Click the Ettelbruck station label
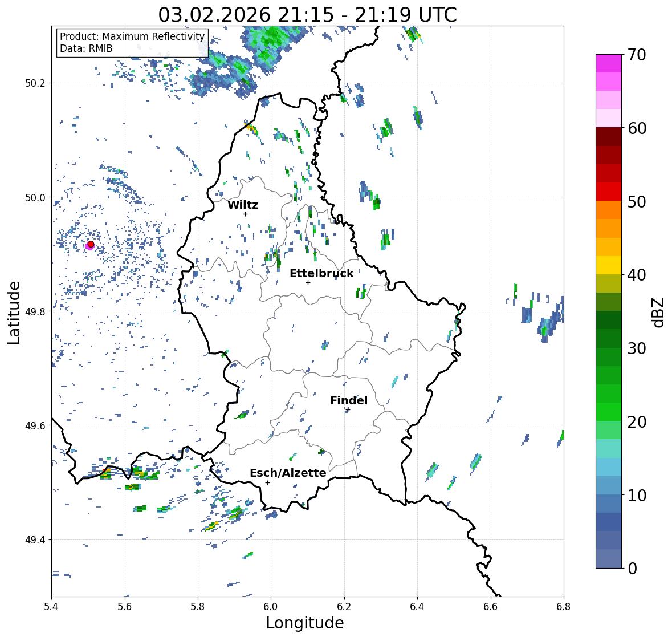 pyautogui.click(x=321, y=273)
